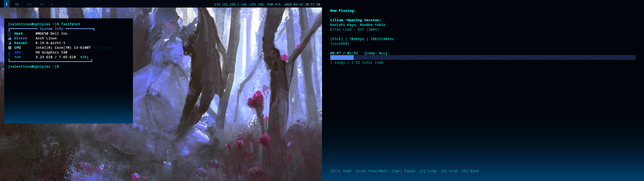Click the "HD Graphics 530" GPU value
Screen dimensions: 644x181
point(51,53)
